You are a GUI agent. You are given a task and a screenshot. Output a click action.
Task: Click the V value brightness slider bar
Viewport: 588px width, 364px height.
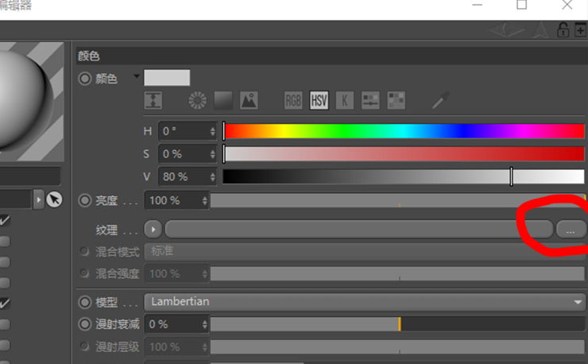coord(404,176)
